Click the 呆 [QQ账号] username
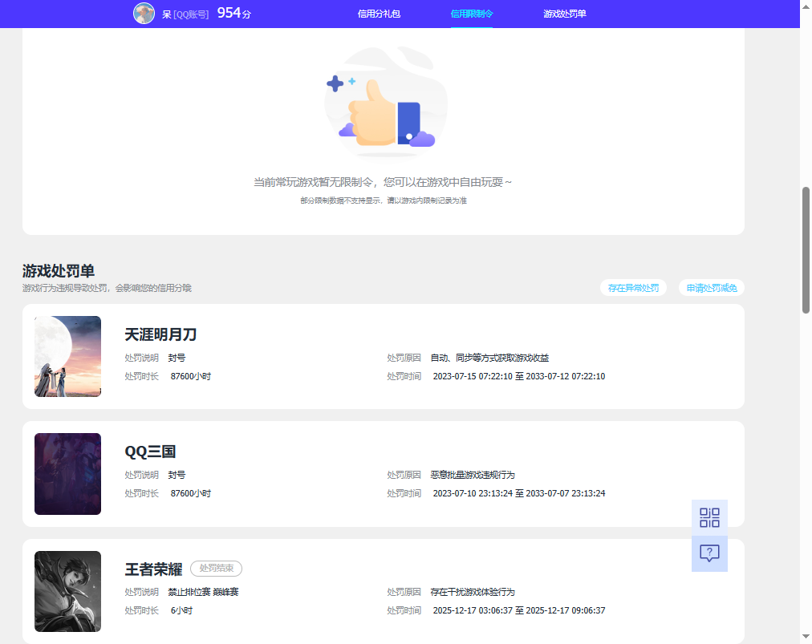The image size is (812, 644). pos(185,14)
